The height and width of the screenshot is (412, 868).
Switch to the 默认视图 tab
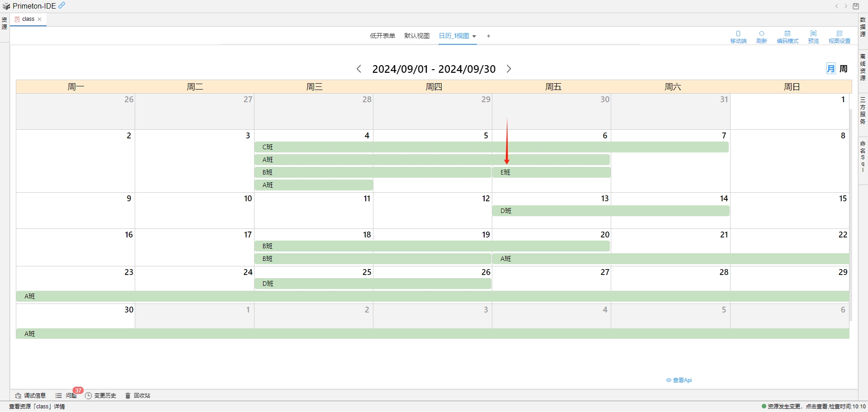click(416, 36)
